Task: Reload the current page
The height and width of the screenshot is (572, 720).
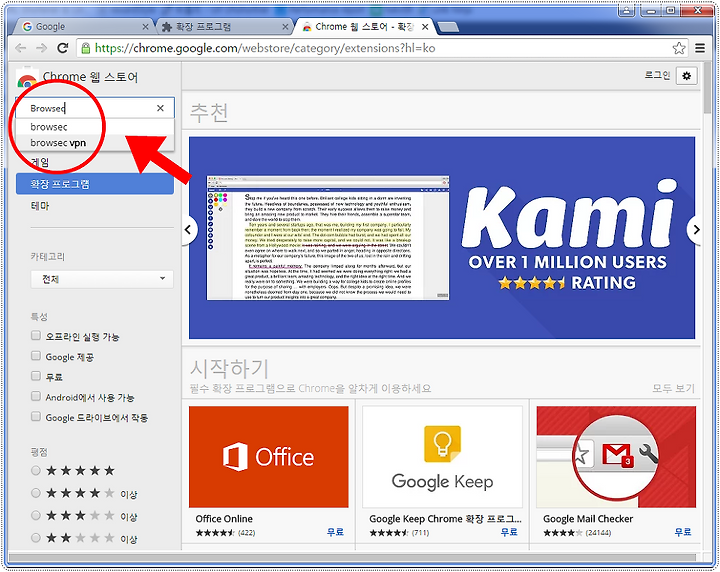Action: pos(63,48)
